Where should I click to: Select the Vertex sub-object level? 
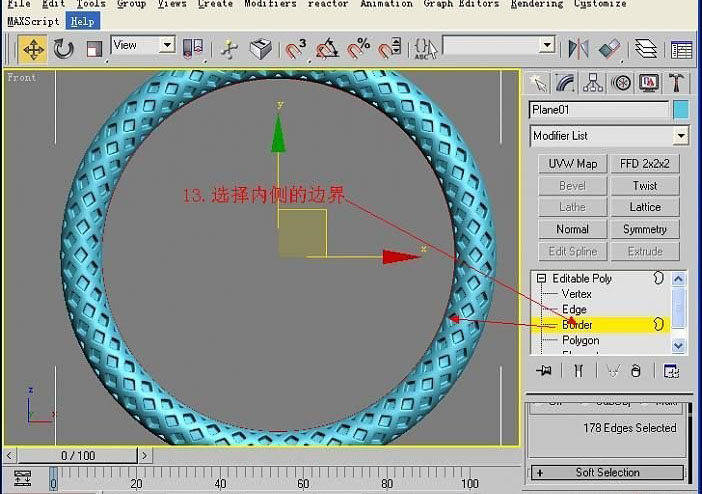[576, 294]
